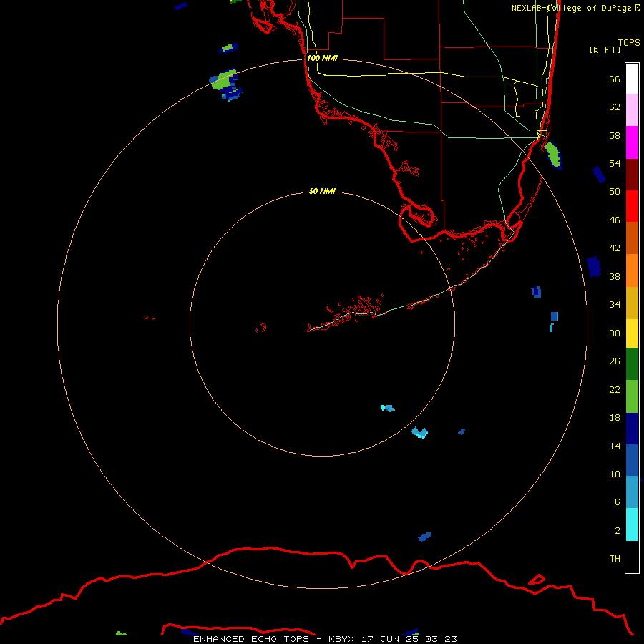This screenshot has height=644, width=644.
Task: Click the 26 scale value
Action: pos(615,361)
